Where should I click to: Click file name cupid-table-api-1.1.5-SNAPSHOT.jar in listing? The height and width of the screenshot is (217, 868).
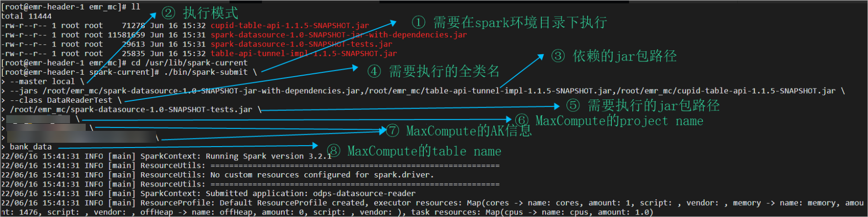(289, 26)
